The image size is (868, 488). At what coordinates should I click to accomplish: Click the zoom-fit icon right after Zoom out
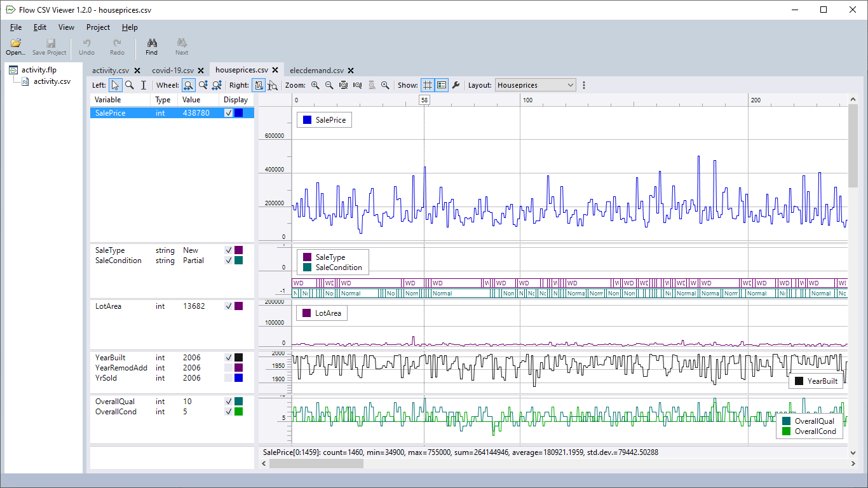click(x=343, y=85)
